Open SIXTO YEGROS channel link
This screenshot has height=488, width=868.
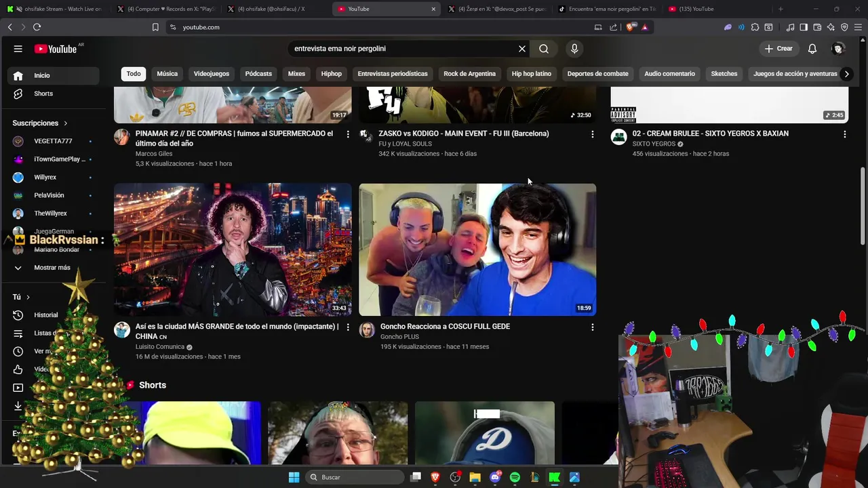pyautogui.click(x=654, y=144)
